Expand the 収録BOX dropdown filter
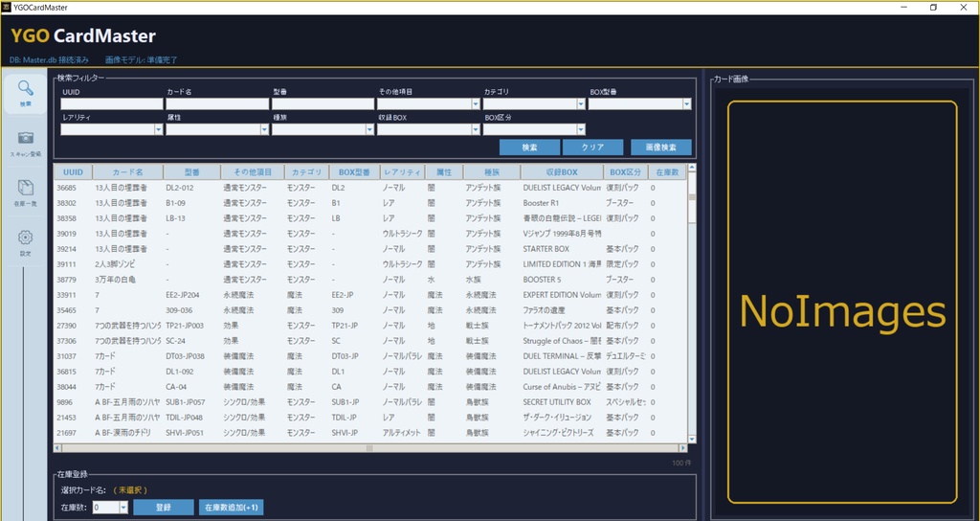Viewport: 980px width, 521px height. click(477, 129)
